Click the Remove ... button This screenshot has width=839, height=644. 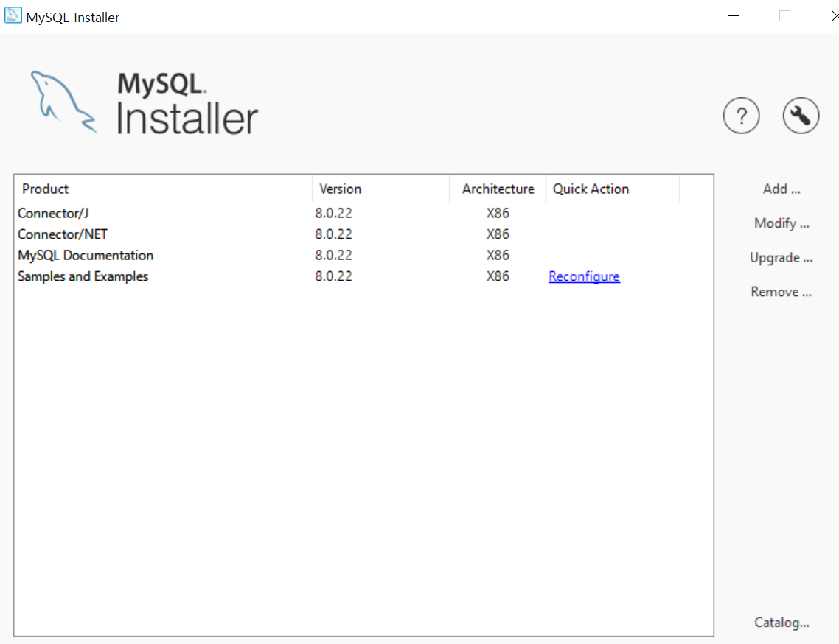tap(781, 292)
